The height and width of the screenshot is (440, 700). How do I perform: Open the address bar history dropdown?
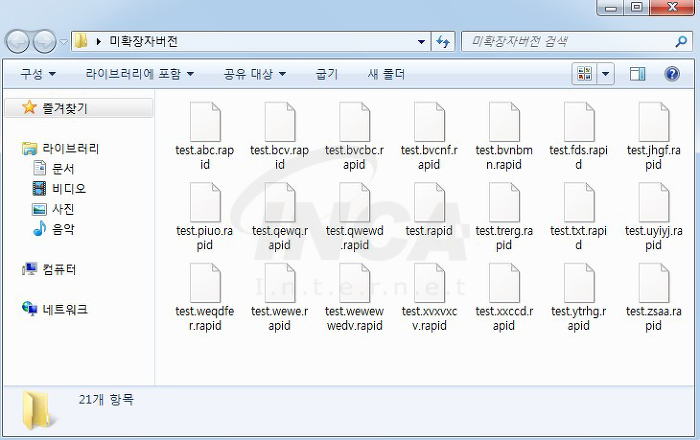(x=421, y=42)
